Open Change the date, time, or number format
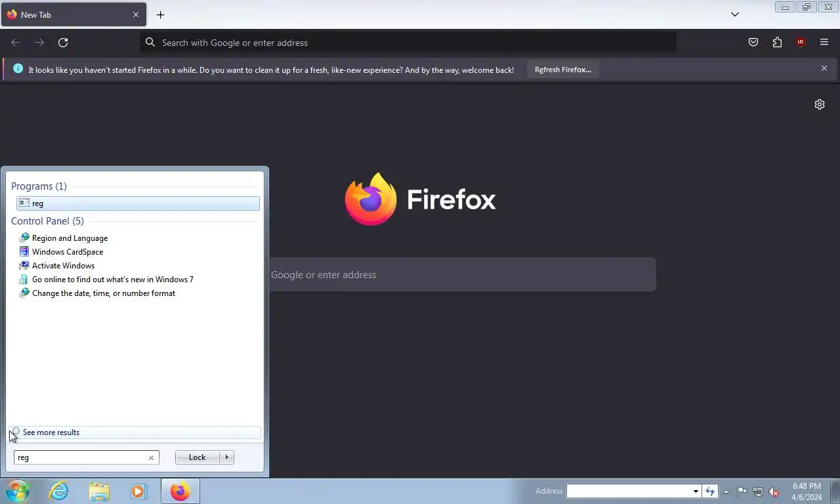840x504 pixels. click(x=103, y=293)
